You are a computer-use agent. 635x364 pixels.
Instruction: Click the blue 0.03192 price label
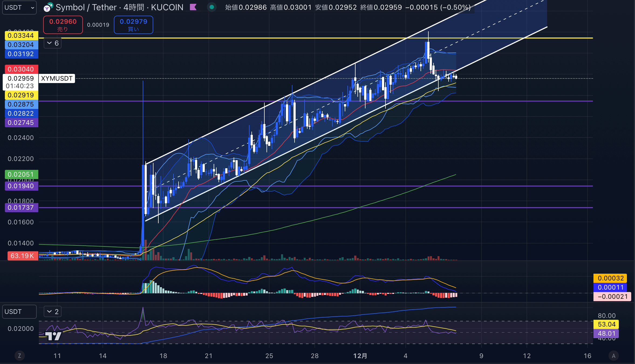[x=21, y=54]
